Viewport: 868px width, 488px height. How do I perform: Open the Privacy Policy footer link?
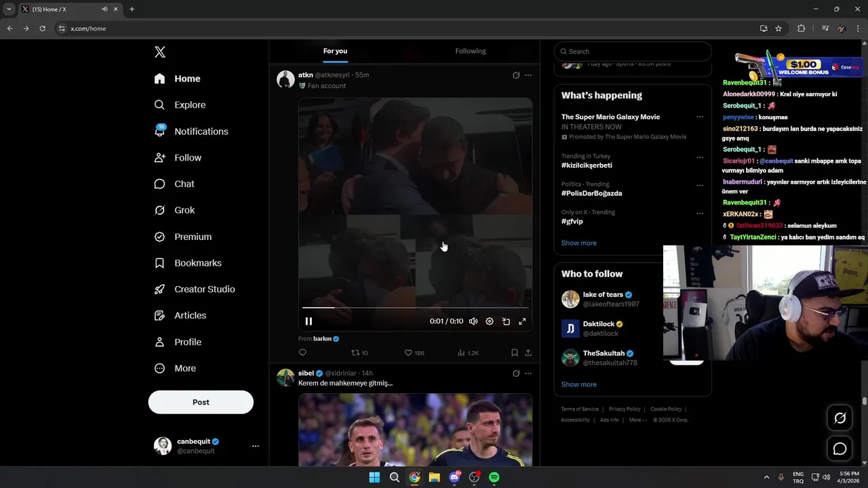coord(625,409)
